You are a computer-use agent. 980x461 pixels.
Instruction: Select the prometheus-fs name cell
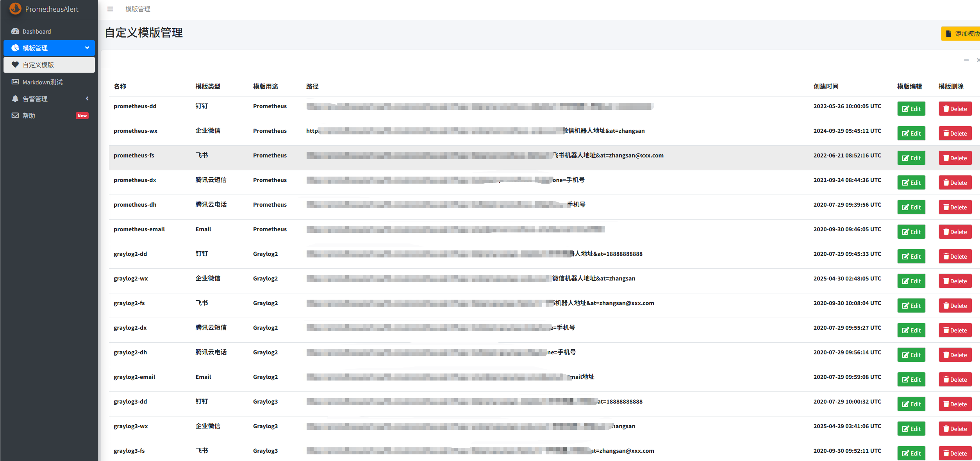(134, 155)
